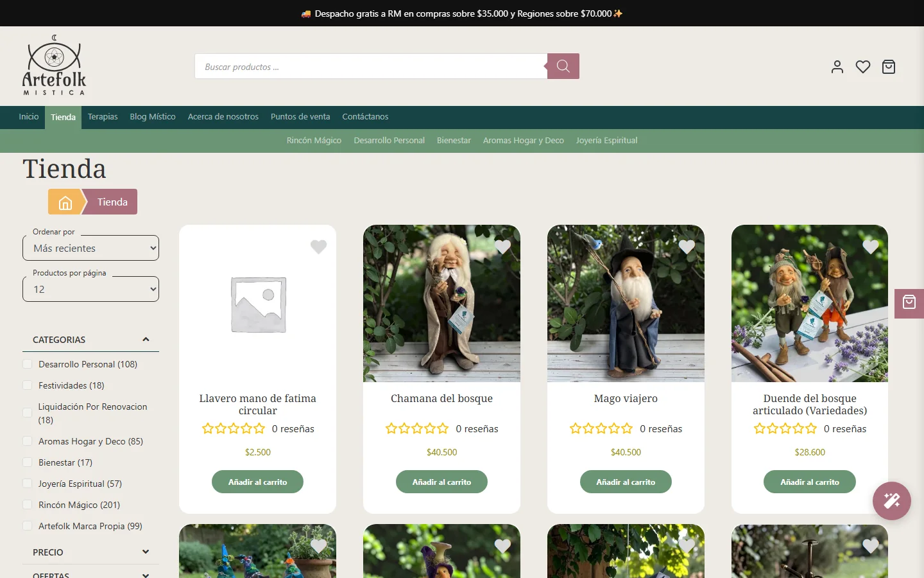Check the Aromas Hogar y Deco filter
The image size is (924, 578).
tap(27, 441)
